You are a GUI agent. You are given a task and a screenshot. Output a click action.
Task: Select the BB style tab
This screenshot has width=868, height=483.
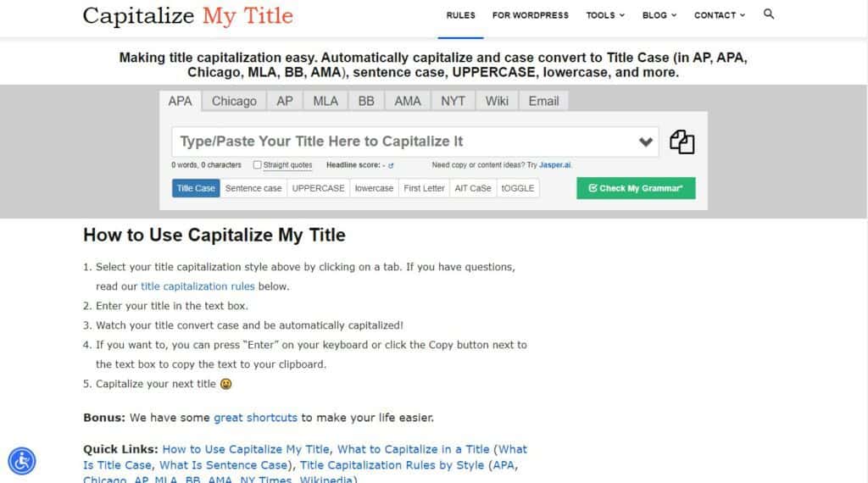[366, 101]
